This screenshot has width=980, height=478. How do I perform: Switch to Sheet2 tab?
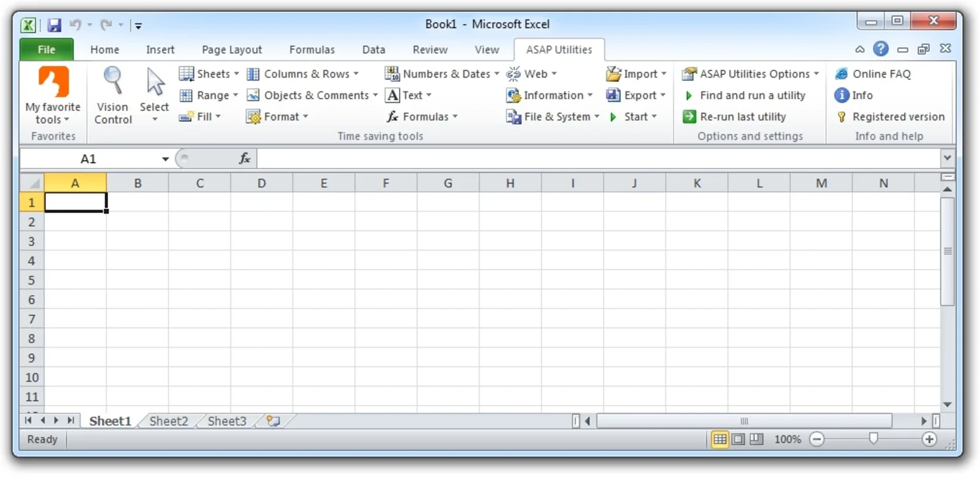[168, 421]
